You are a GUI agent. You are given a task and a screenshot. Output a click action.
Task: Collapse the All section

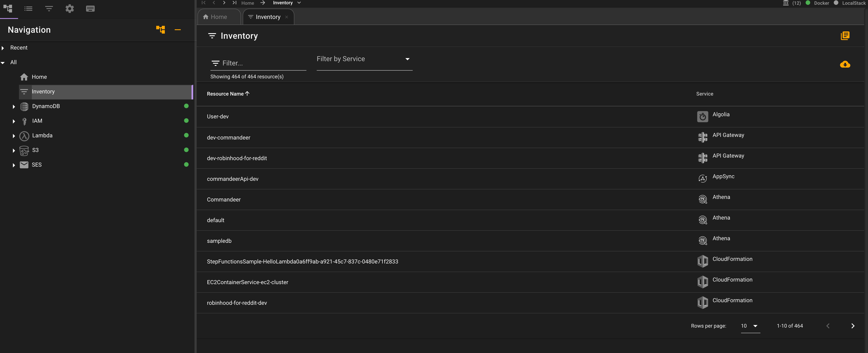pos(3,63)
